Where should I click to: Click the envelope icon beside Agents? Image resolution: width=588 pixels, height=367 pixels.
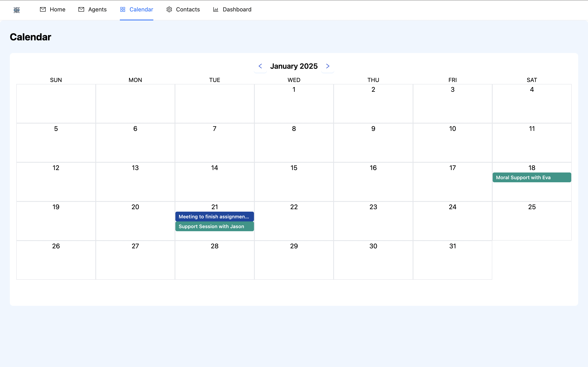point(81,9)
